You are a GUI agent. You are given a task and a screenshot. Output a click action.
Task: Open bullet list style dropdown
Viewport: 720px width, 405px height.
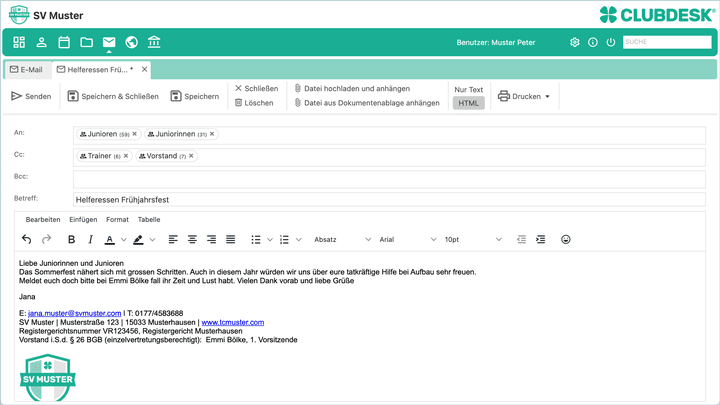coord(270,239)
